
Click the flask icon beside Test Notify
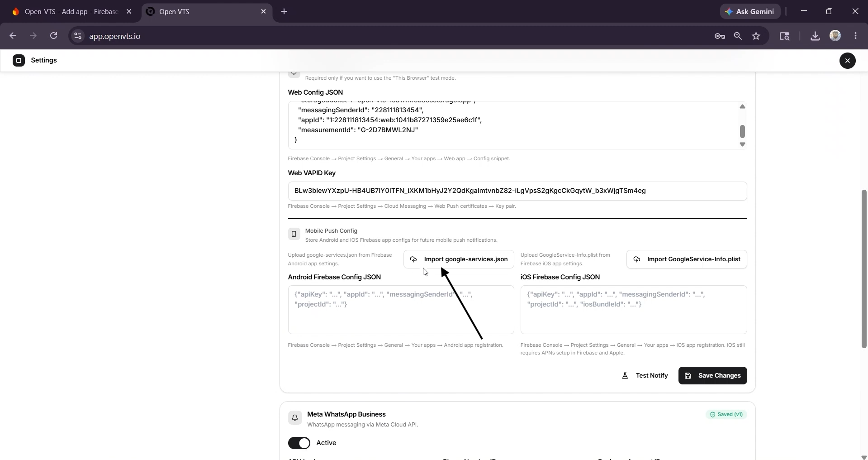625,376
